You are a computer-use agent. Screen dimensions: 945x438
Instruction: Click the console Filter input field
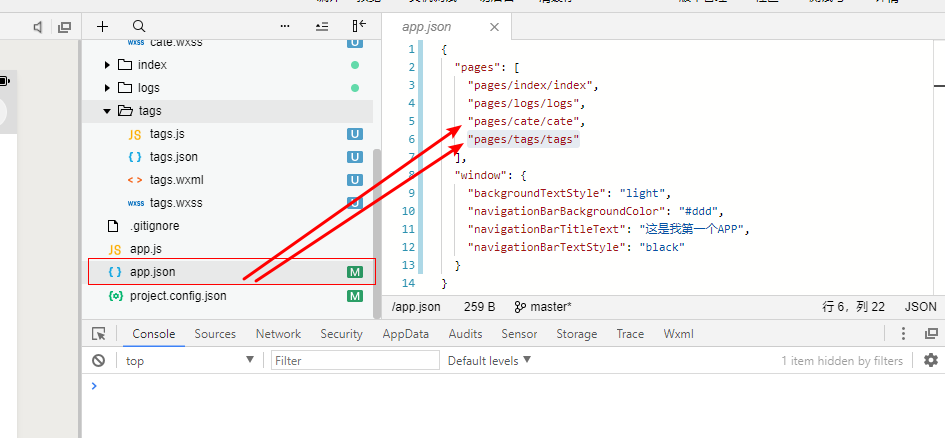click(x=355, y=361)
